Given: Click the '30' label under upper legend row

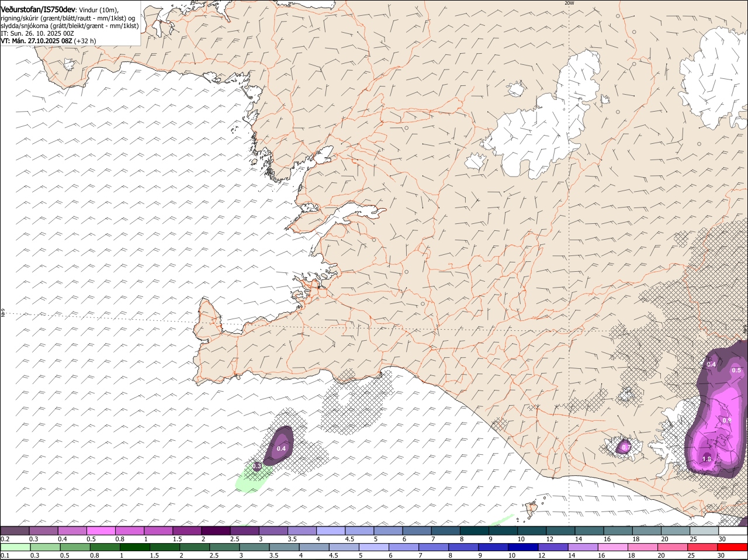Looking at the screenshot, I should pyautogui.click(x=722, y=539).
